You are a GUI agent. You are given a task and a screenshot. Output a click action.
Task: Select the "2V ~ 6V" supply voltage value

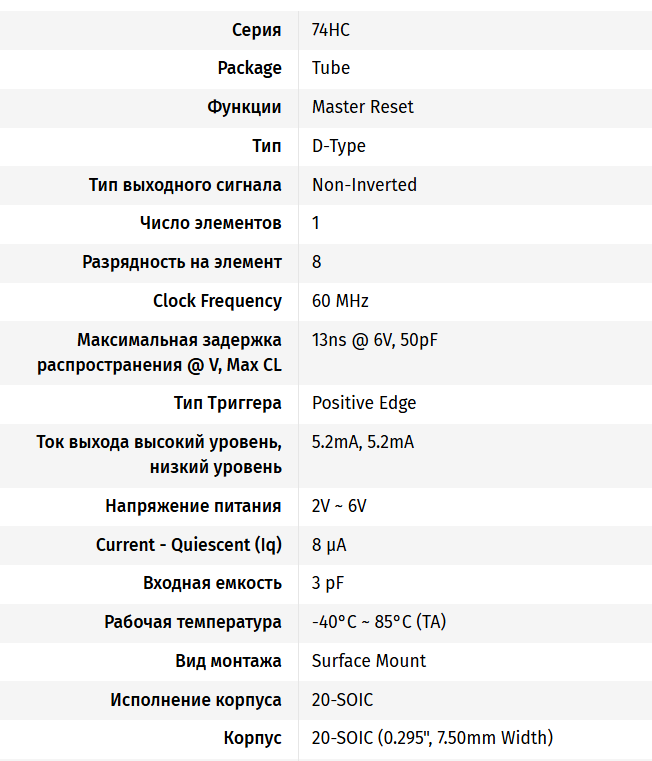click(x=338, y=506)
